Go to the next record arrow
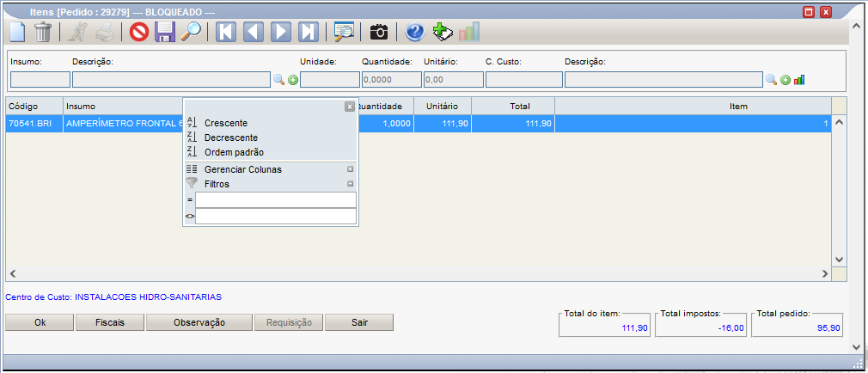Image resolution: width=868 pixels, height=373 pixels. 281,32
